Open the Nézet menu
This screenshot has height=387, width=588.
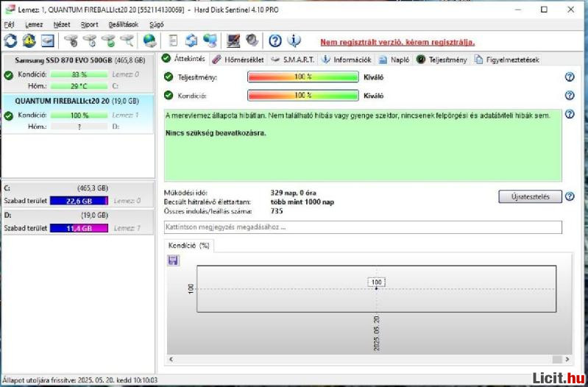click(62, 25)
